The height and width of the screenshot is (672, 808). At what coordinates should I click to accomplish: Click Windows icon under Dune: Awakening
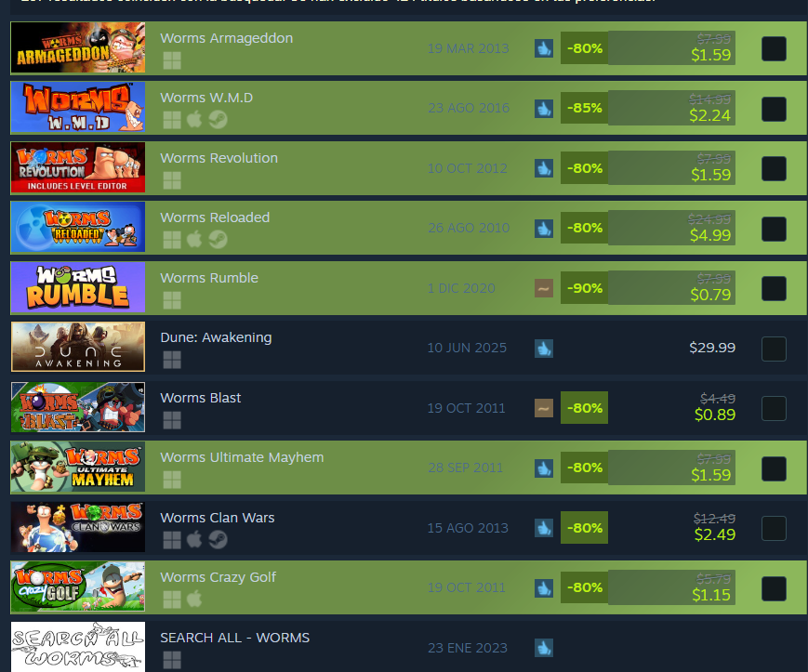[x=172, y=360]
